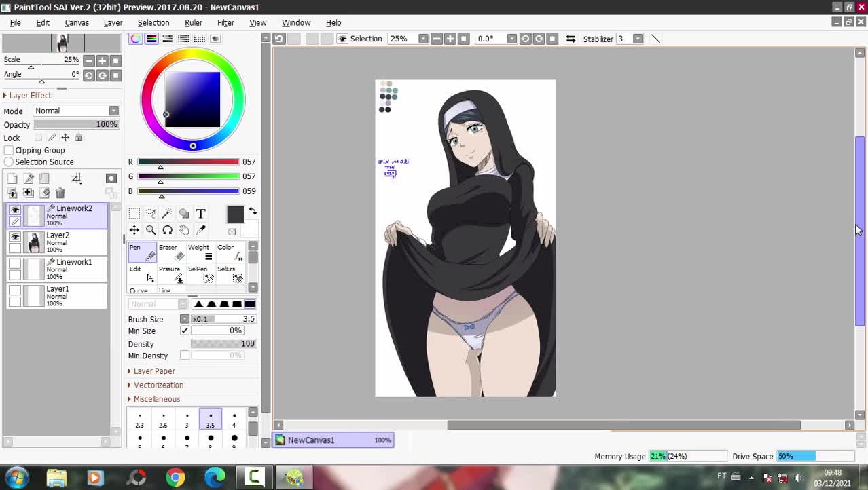Hide the Linework2 layer
The image size is (868, 490).
click(15, 210)
